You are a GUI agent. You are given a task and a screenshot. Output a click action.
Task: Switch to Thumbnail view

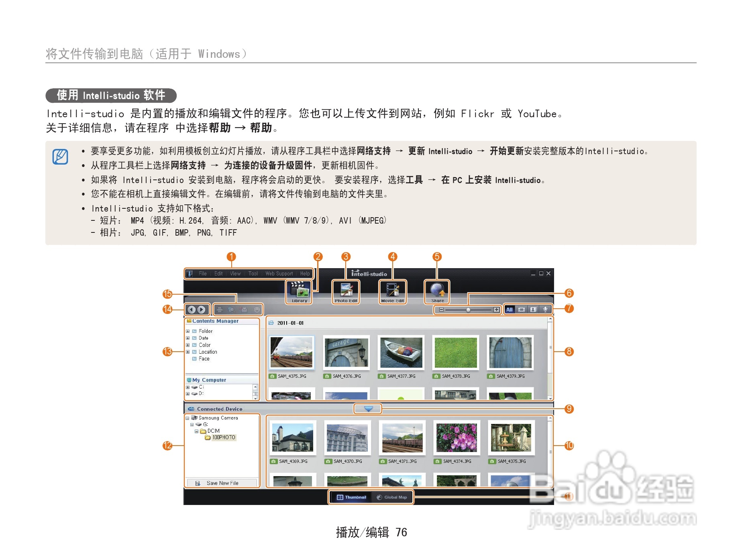pos(351,497)
